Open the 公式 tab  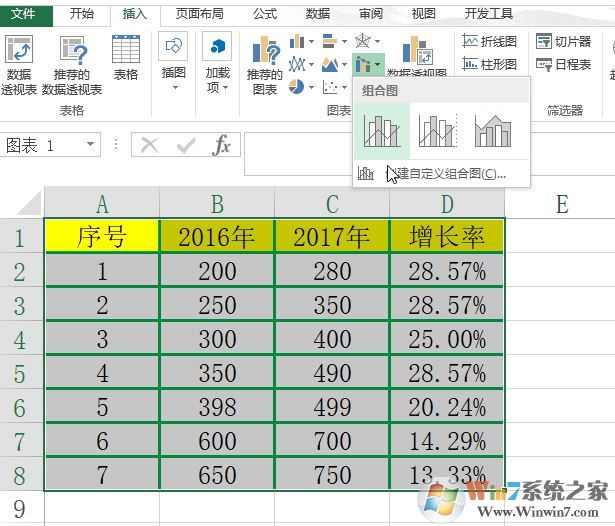point(265,15)
